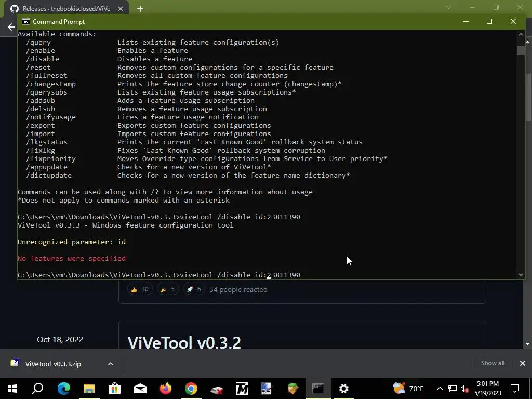
Task: Click the red 'No features were specified' text
Action: click(x=72, y=259)
